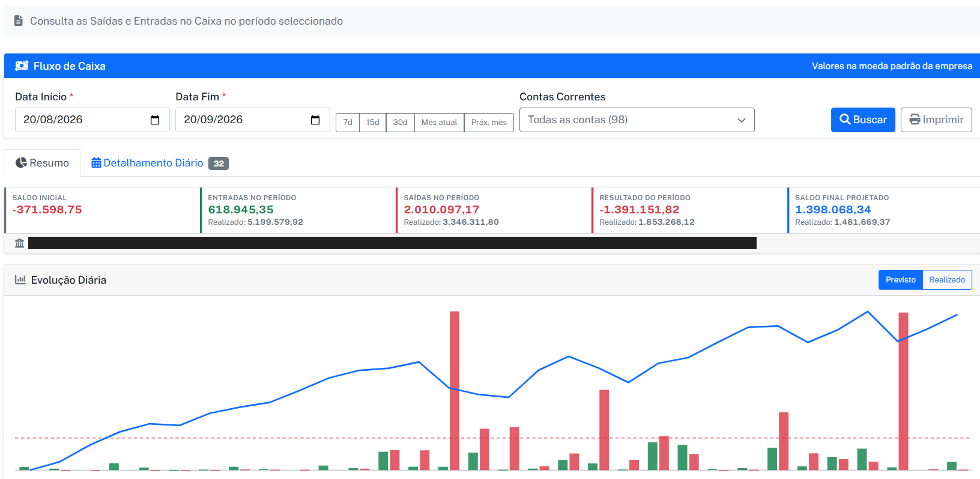The width and height of the screenshot is (980, 479).
Task: Click the Saldo Final Projetado value 1.398.068,34
Action: click(833, 210)
